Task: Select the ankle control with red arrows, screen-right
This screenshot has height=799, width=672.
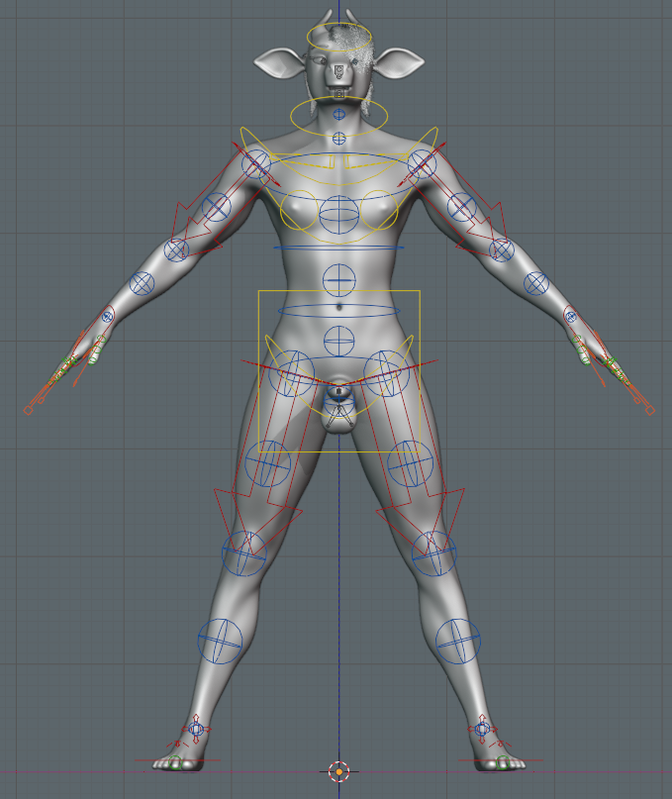Action: 483,729
